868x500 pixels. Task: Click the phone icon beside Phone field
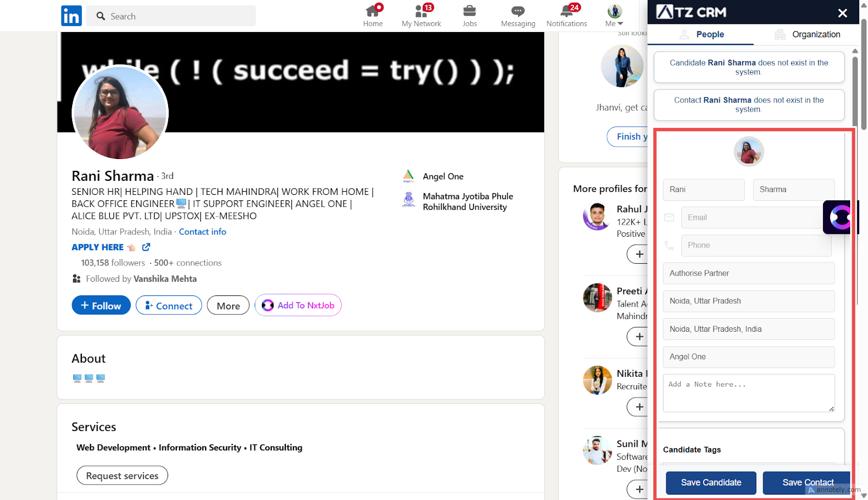tap(669, 245)
